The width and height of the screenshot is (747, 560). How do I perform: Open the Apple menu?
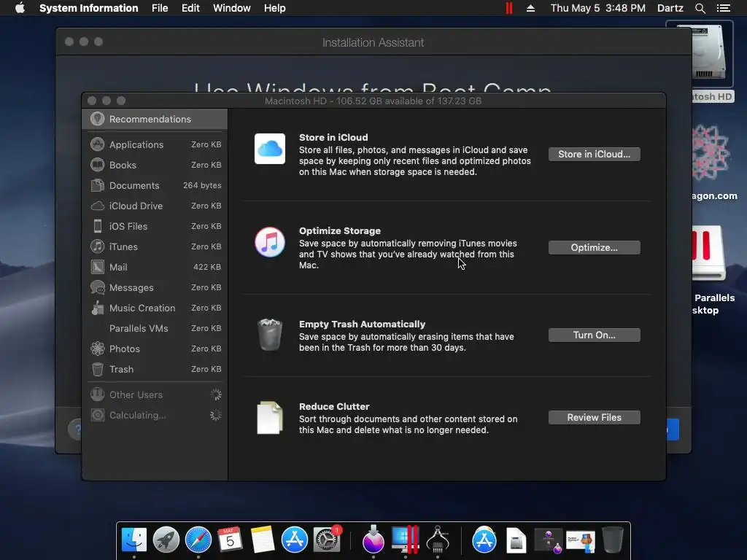click(x=20, y=8)
